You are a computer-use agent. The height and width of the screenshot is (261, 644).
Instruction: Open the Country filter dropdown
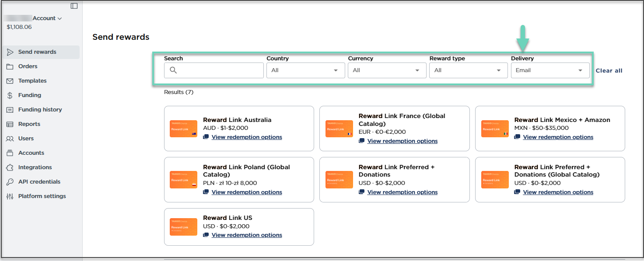tap(305, 70)
